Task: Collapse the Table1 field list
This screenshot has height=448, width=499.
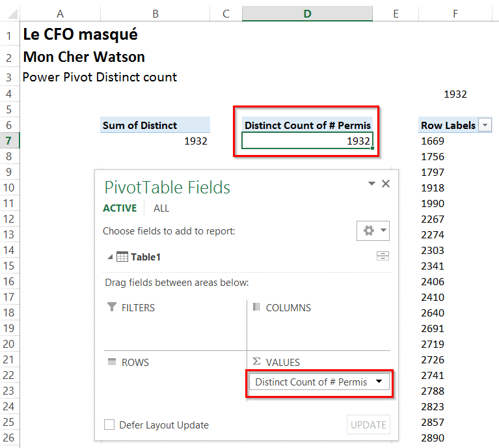Action: tap(109, 257)
